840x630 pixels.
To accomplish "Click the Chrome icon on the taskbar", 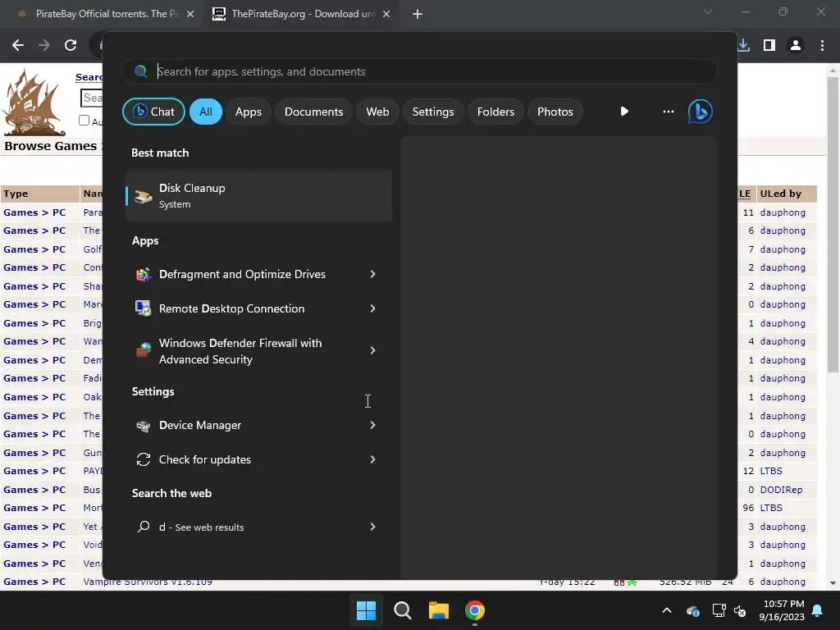I will pos(475,610).
